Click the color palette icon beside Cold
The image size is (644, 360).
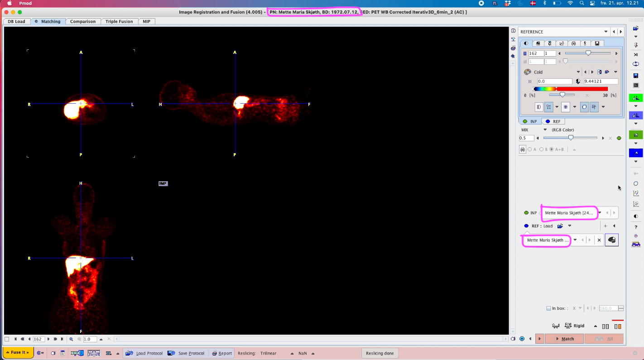click(527, 72)
